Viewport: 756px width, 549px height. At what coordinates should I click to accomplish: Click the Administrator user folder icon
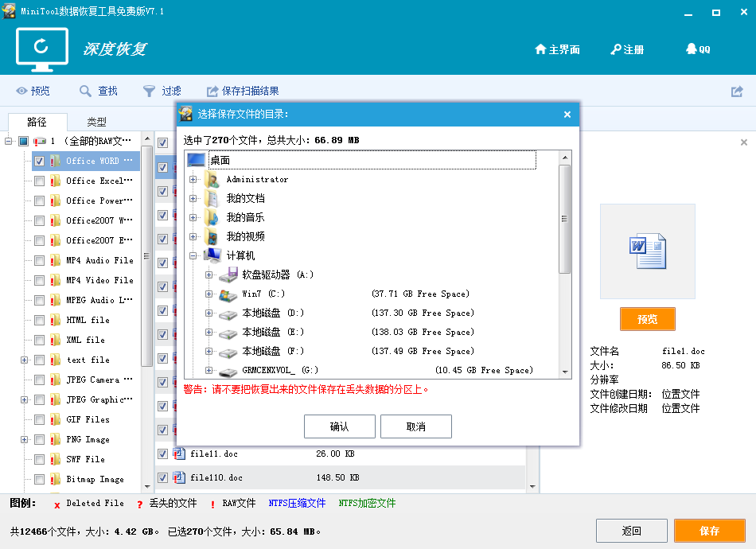[x=212, y=179]
